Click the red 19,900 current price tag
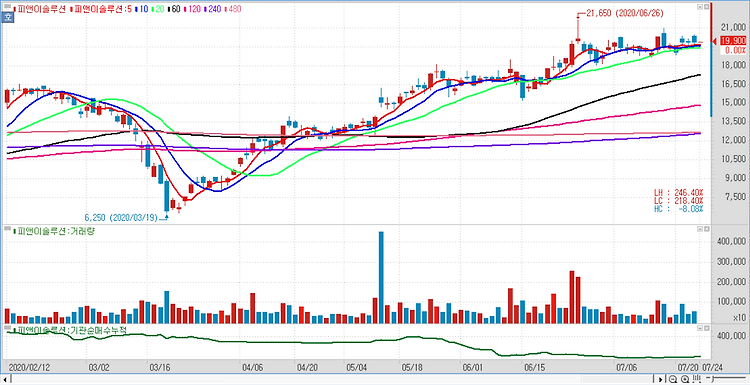Image resolution: width=750 pixels, height=385 pixels. 732,41
